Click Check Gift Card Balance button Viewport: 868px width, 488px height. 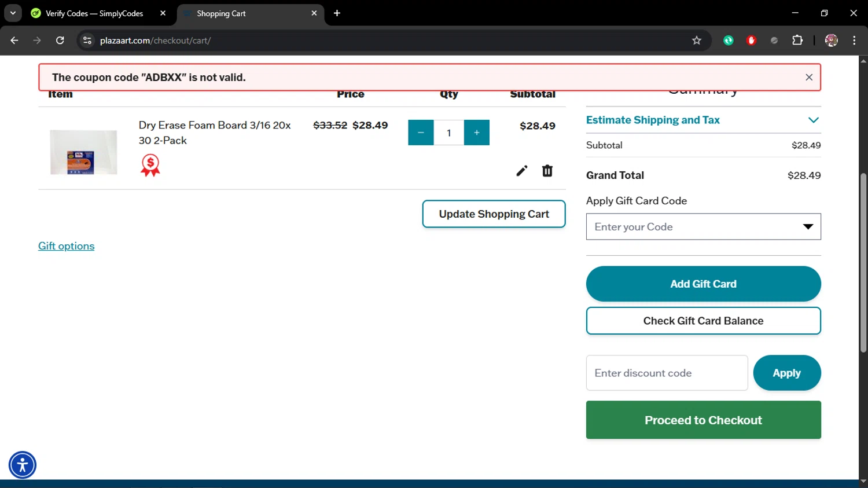coord(703,321)
